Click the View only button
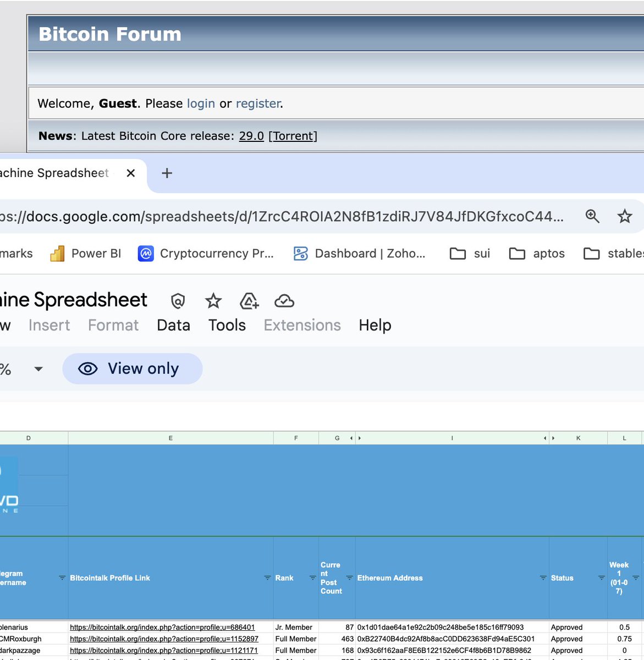 tap(133, 369)
